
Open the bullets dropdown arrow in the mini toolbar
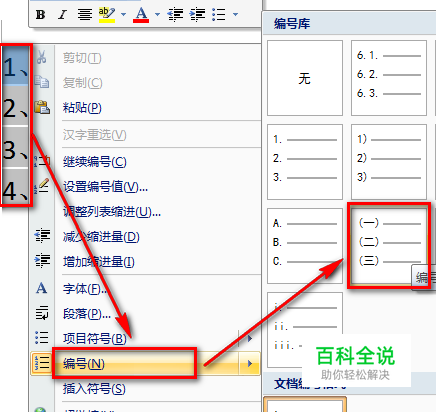[x=235, y=14]
